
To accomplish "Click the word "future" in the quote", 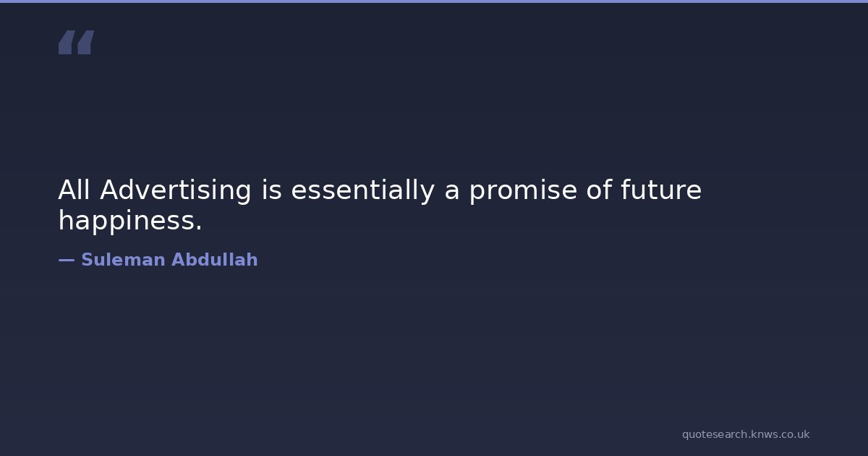I will point(660,190).
